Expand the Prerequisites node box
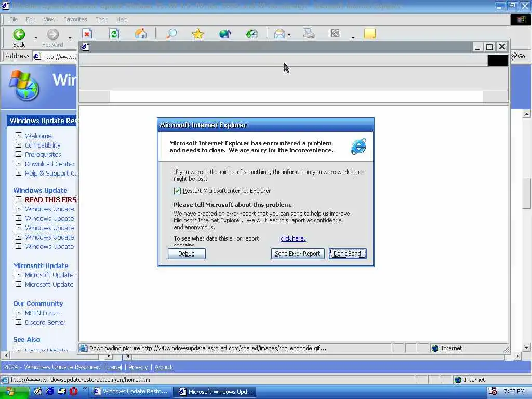 click(18, 154)
